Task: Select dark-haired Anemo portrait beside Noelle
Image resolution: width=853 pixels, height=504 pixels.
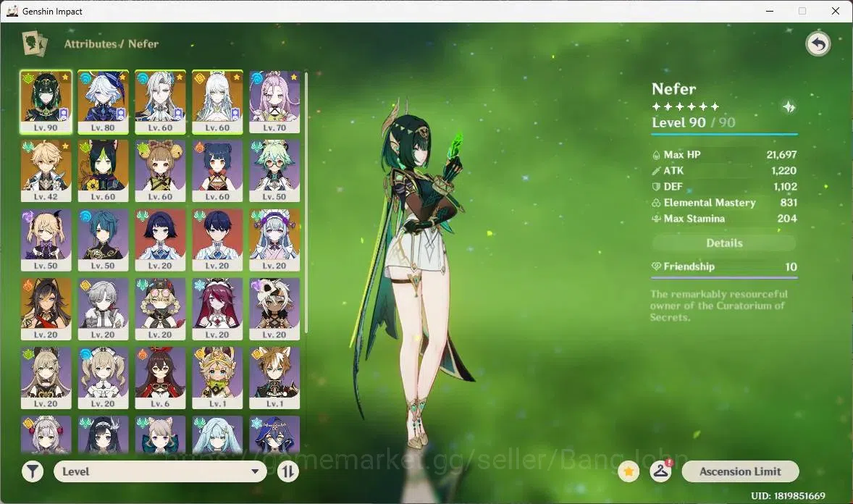Action: [x=103, y=435]
